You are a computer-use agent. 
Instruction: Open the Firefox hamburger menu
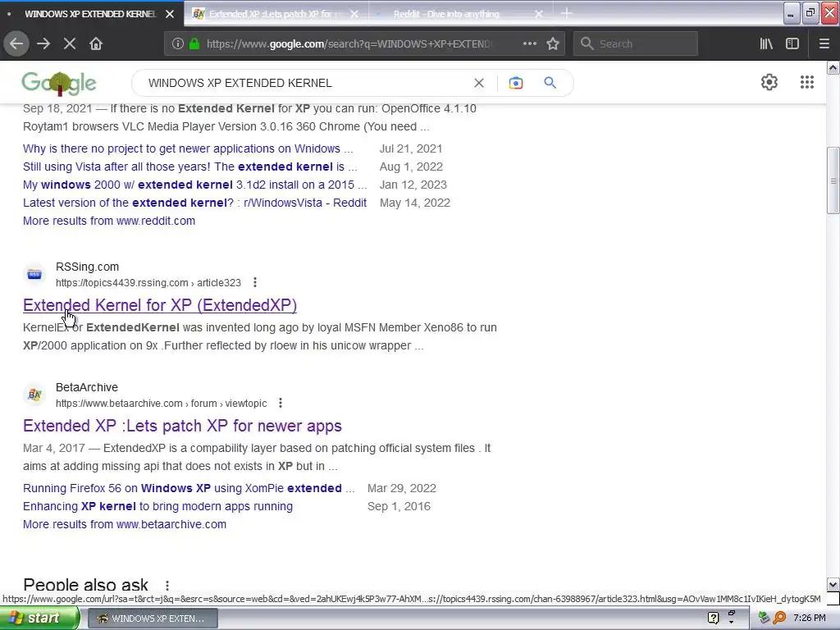(824, 44)
